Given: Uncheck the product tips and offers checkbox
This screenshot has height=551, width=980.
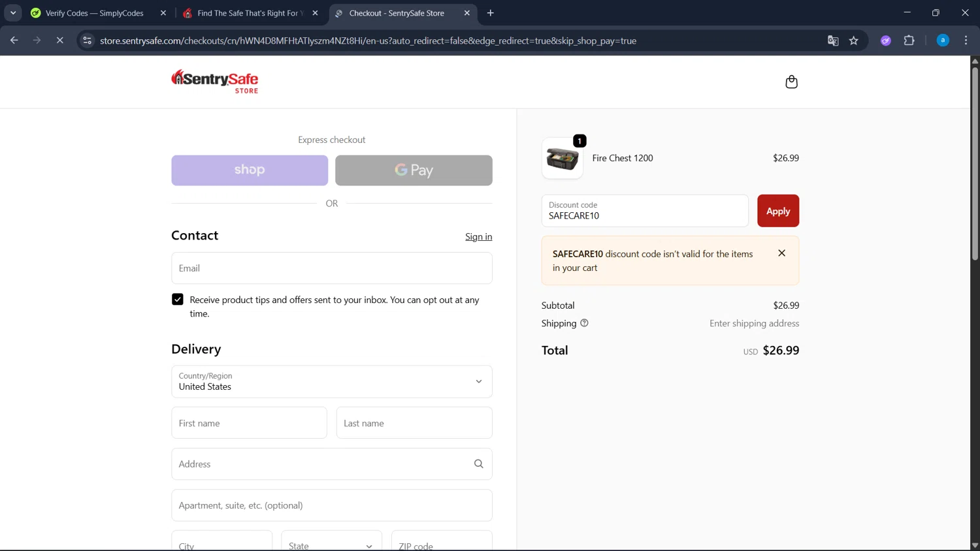Looking at the screenshot, I should [178, 299].
